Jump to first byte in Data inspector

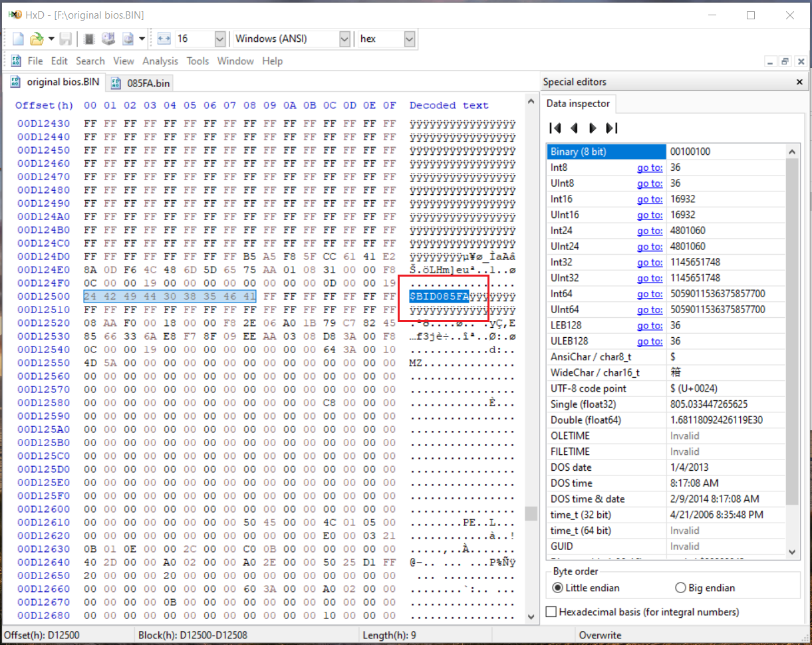coord(555,128)
